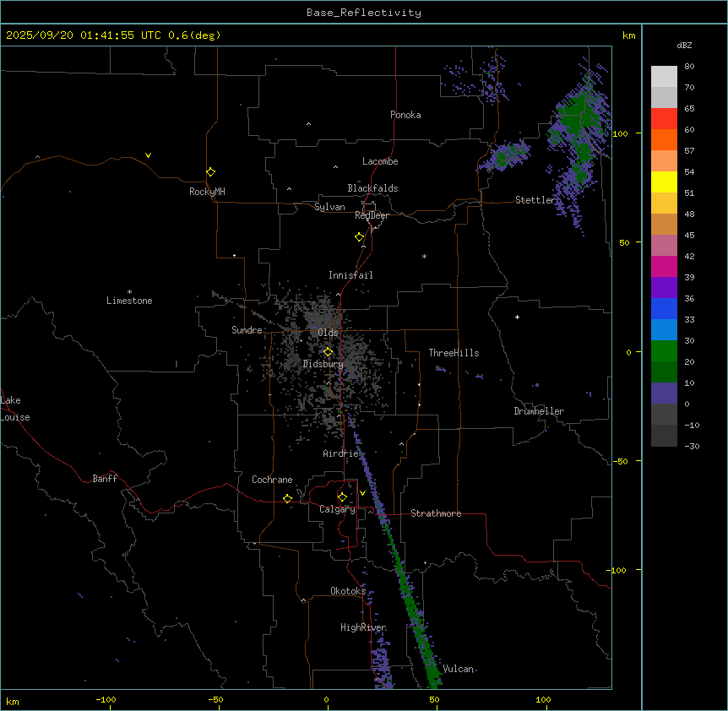Select the yellow diamond marker at Red Deer
This screenshot has width=728, height=711.
360,237
